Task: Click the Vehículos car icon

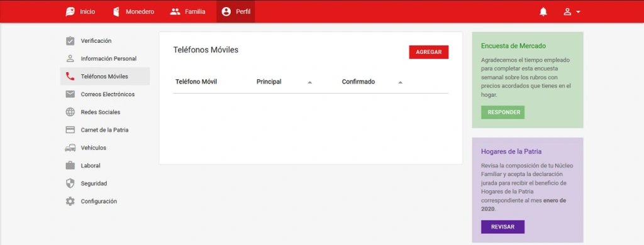Action: 70,148
